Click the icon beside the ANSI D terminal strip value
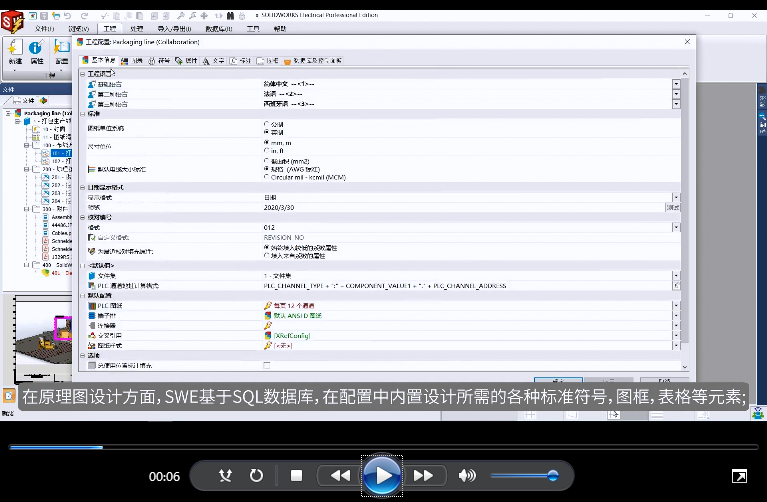This screenshot has height=502, width=767. click(x=268, y=316)
